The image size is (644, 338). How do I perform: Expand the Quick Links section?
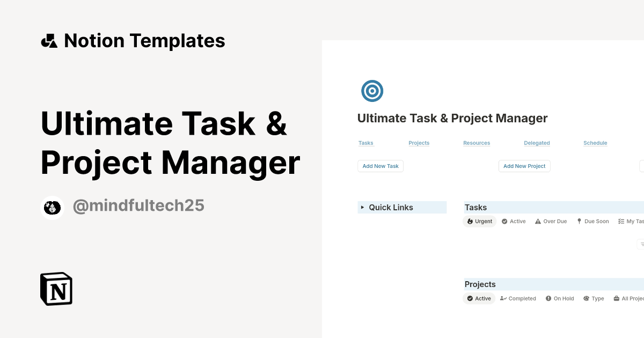pyautogui.click(x=362, y=207)
